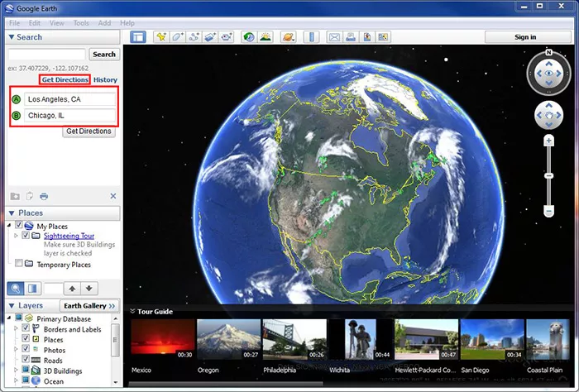Zoom out with the minus button
This screenshot has width=579, height=392.
549,212
